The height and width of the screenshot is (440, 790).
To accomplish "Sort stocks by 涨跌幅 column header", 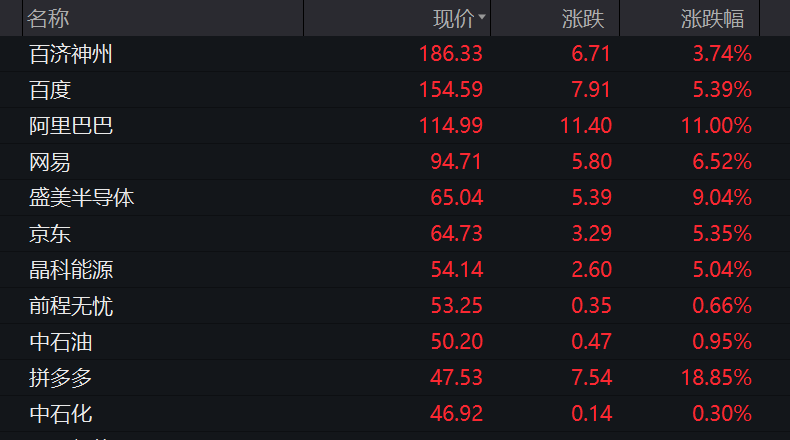I will (x=714, y=18).
